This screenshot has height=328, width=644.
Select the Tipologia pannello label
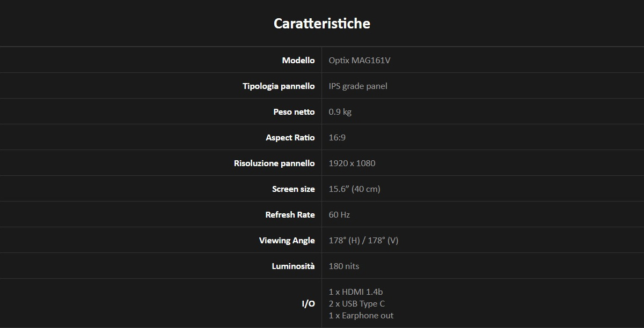point(279,86)
